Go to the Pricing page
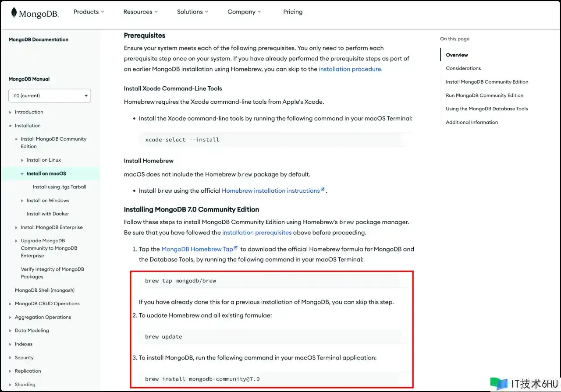Image resolution: width=561 pixels, height=392 pixels. tap(293, 12)
